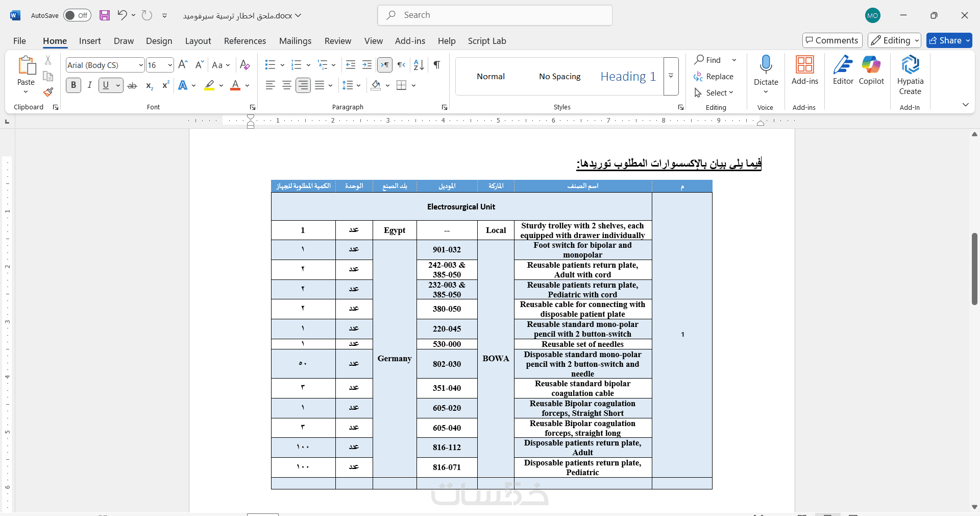Apply red font color
Viewport: 980px width, 516px height.
(235, 85)
